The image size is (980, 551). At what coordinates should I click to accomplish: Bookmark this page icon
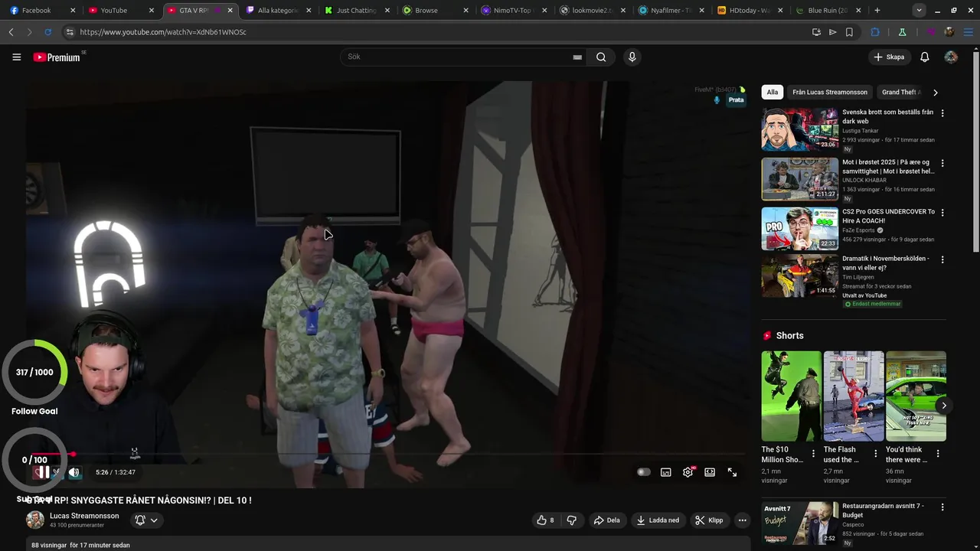[x=849, y=32]
